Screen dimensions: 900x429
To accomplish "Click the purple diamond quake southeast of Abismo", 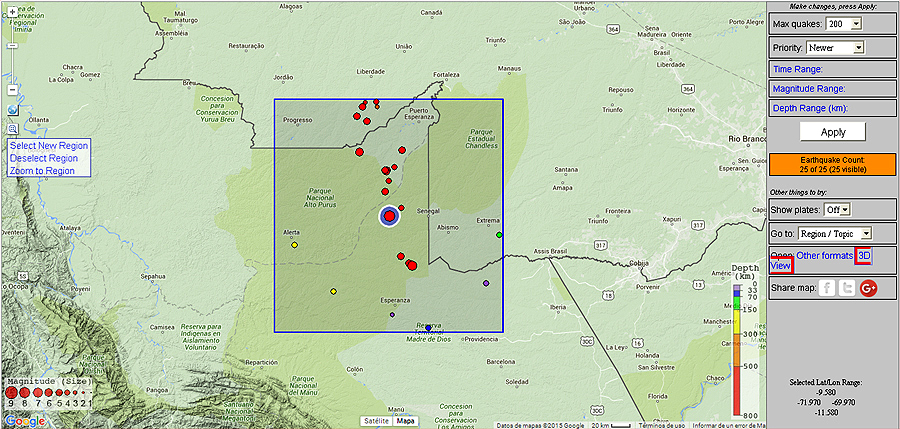I will tap(486, 283).
